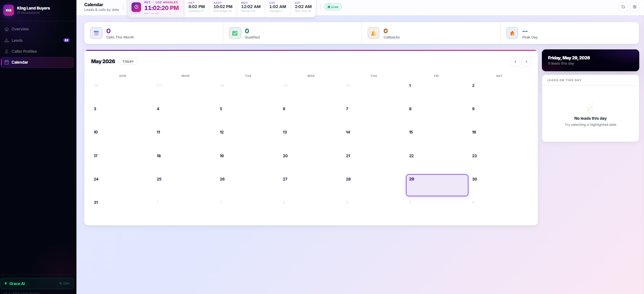The image size is (644, 294).
Task: Click the Peak Day flame icon
Action: 512,33
